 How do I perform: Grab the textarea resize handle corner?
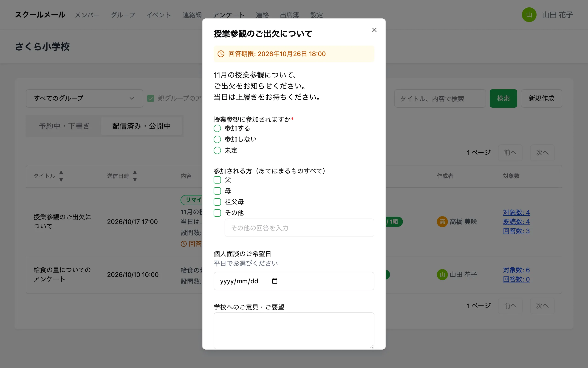tap(372, 346)
